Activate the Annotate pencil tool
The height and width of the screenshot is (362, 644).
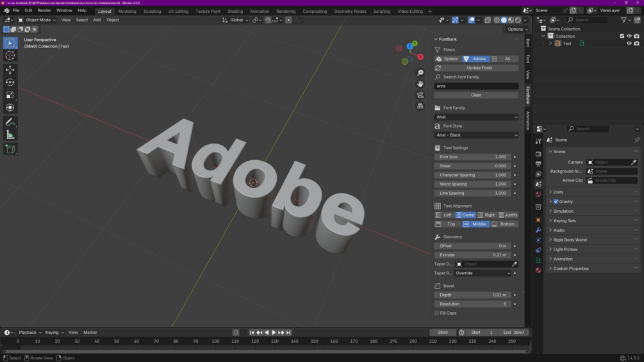(10, 122)
